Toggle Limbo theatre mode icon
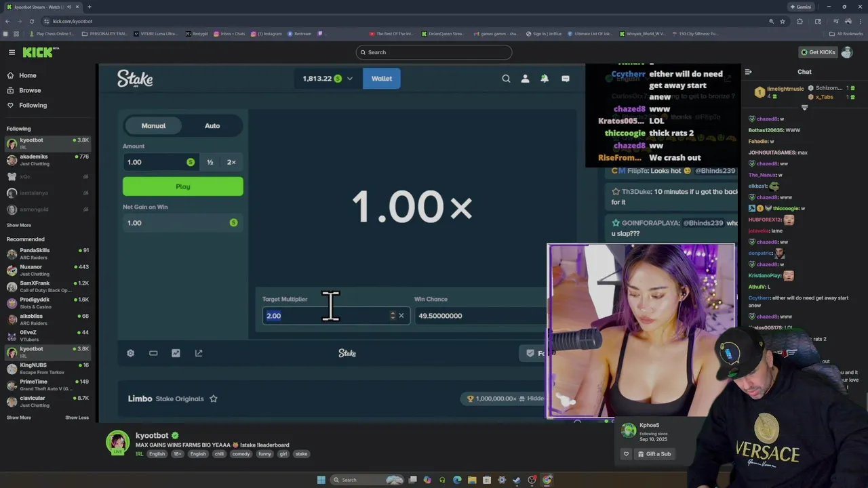 (153, 353)
